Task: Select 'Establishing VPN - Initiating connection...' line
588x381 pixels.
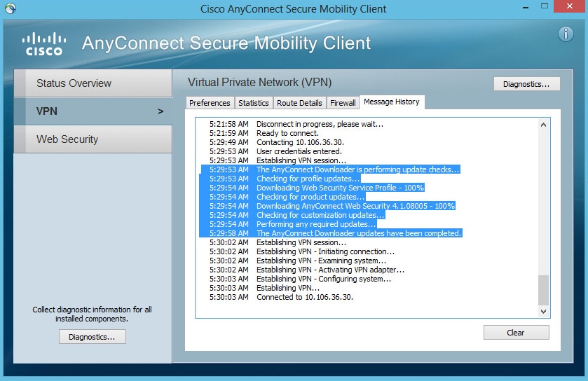Action: click(x=302, y=251)
